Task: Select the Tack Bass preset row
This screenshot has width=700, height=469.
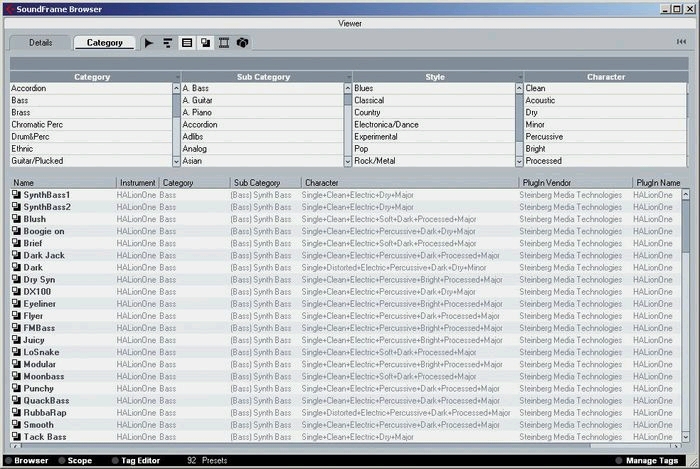Action: pyautogui.click(x=346, y=436)
